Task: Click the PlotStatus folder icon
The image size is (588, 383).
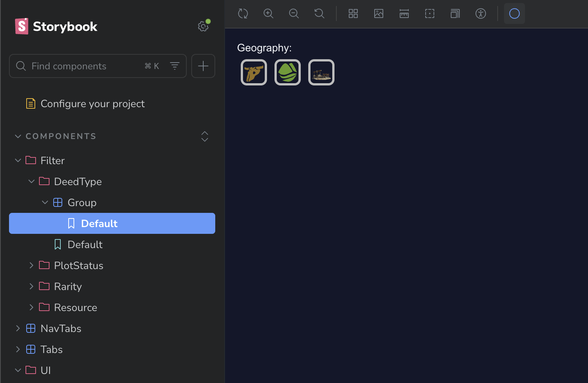Action: (x=44, y=265)
